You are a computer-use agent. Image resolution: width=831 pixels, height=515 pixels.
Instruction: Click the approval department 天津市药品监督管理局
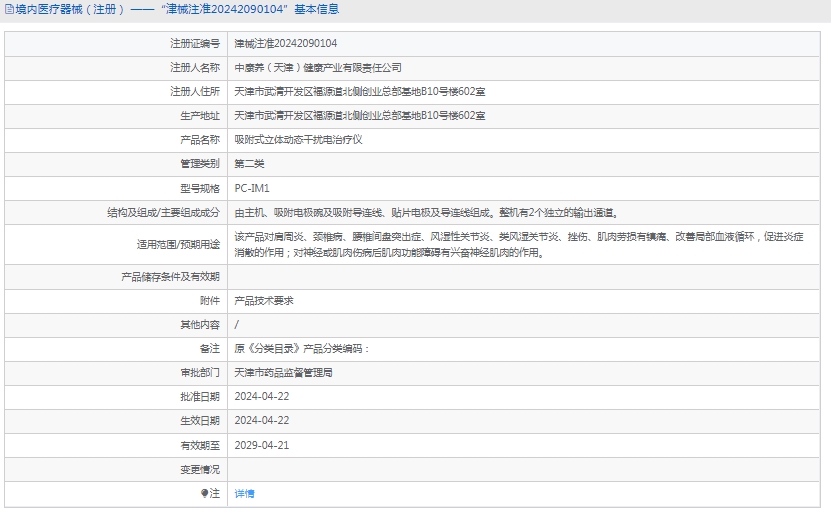point(283,372)
